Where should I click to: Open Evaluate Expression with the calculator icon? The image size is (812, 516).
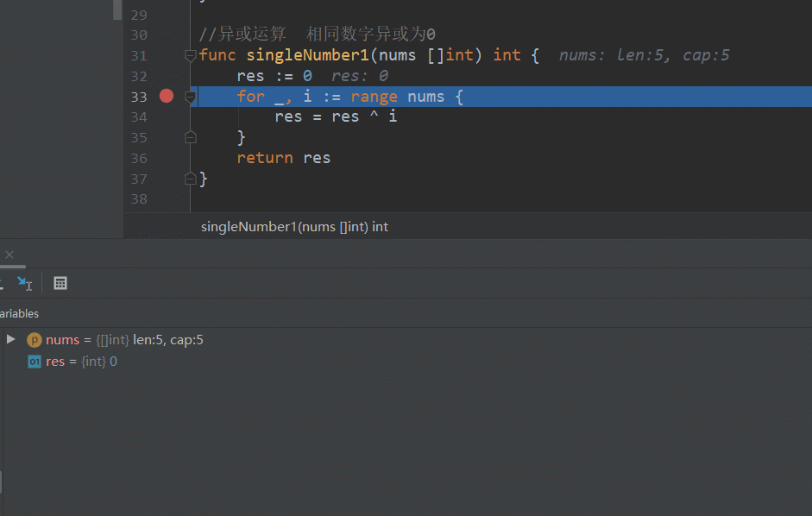pyautogui.click(x=60, y=283)
